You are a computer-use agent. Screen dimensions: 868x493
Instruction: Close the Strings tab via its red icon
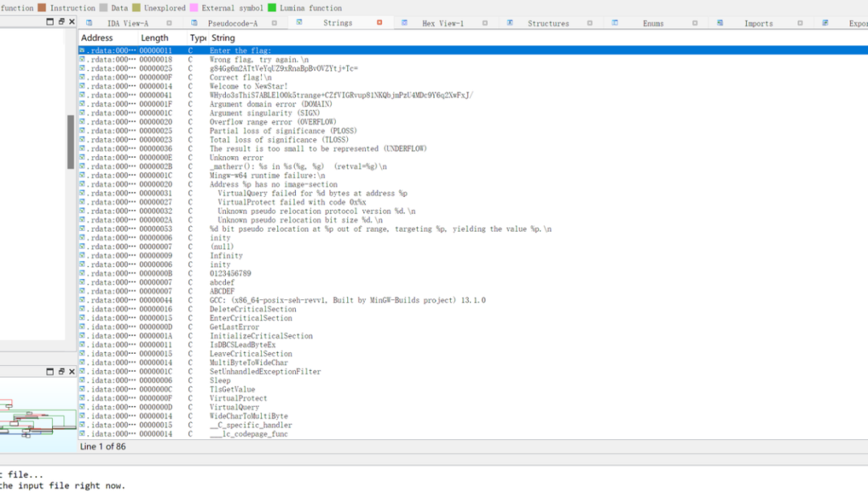(380, 23)
